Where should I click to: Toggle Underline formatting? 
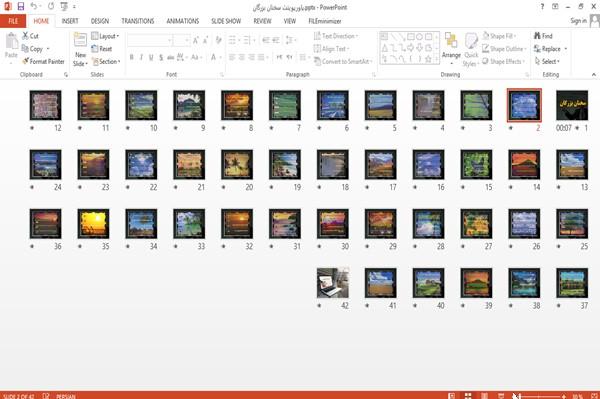click(151, 57)
